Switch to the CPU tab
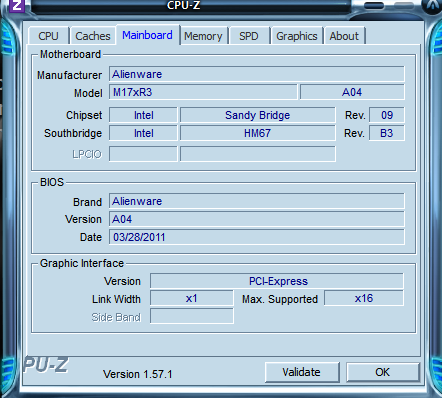The image size is (442, 398). (48, 36)
